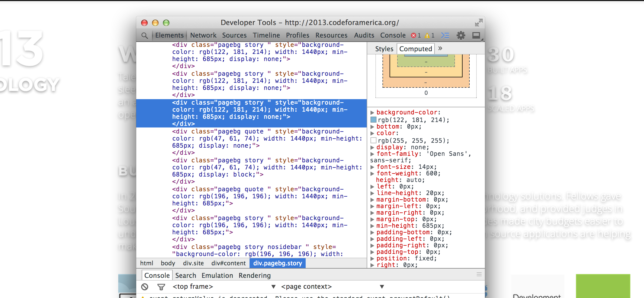Image resolution: width=644 pixels, height=298 pixels.
Task: Switch to the Network panel tab
Action: point(203,35)
